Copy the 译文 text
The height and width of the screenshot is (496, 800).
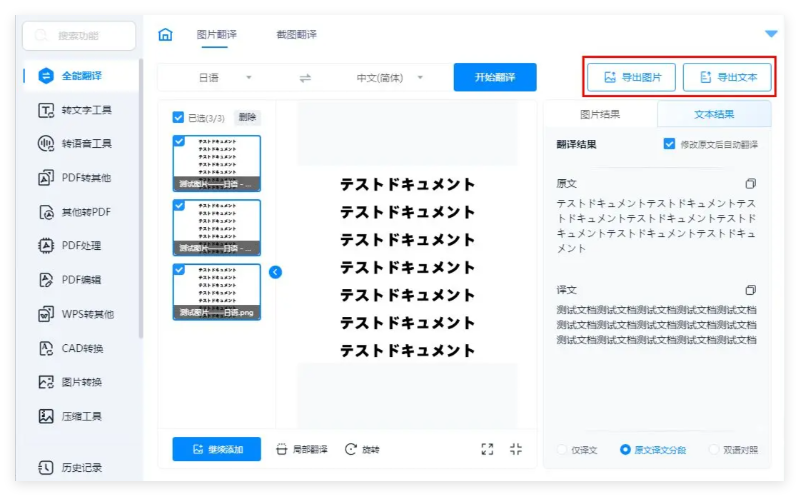[751, 290]
